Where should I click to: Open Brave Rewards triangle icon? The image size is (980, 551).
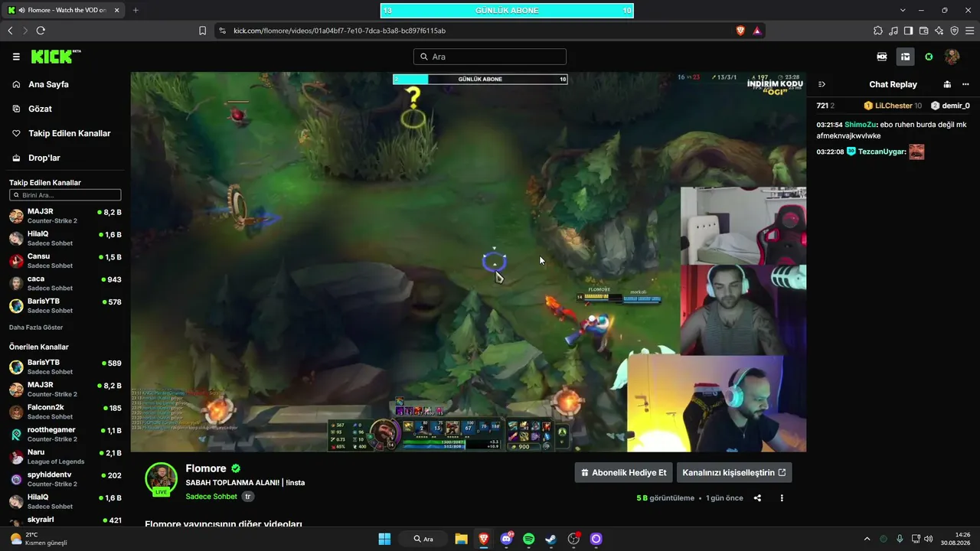[x=756, y=31]
